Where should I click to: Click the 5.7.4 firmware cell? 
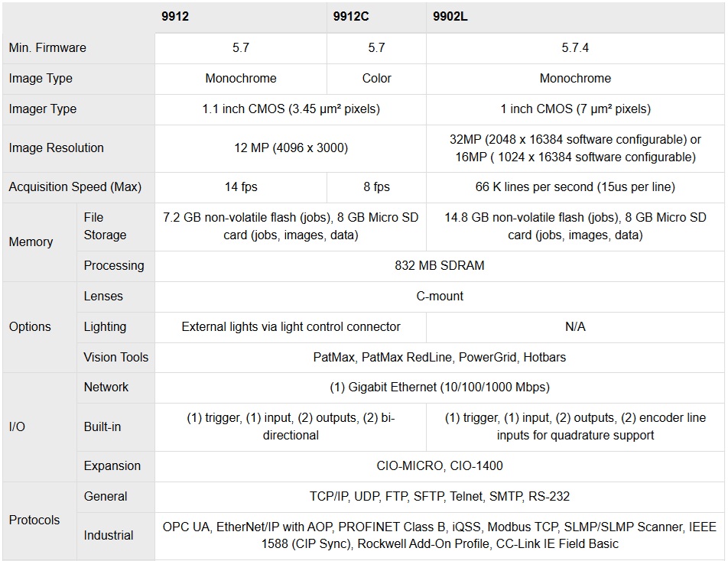point(575,47)
